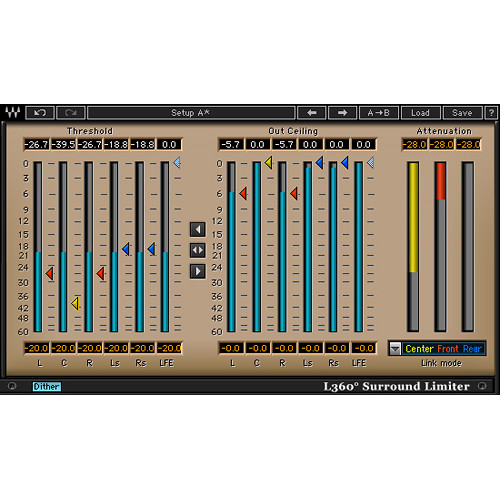Click the left-pointing link arrow button
Screen dimensions: 500x500
198,229
